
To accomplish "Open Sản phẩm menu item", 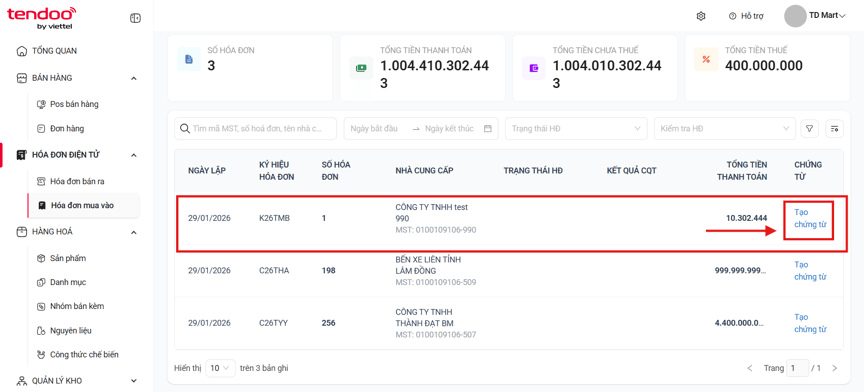I will [x=68, y=258].
